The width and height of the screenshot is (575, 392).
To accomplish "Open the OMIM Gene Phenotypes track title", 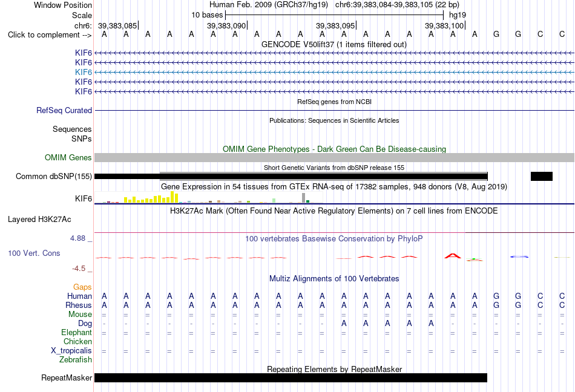I will pos(334,149).
